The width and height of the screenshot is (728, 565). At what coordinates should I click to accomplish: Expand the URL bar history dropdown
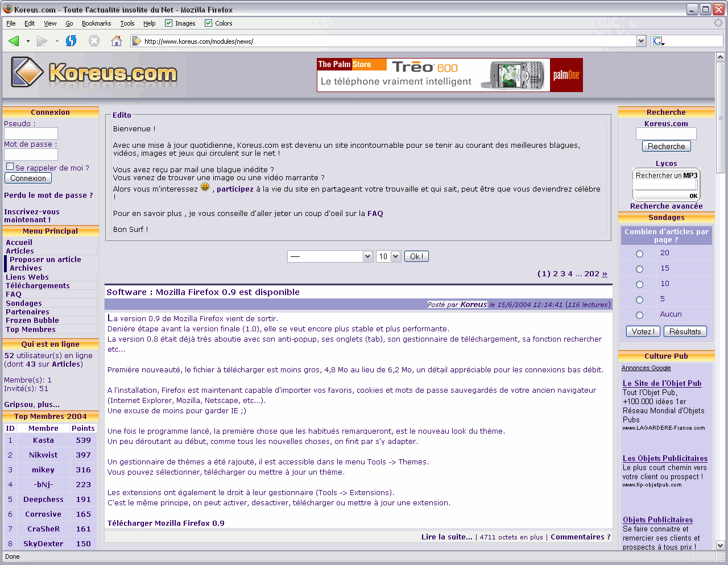[x=642, y=41]
